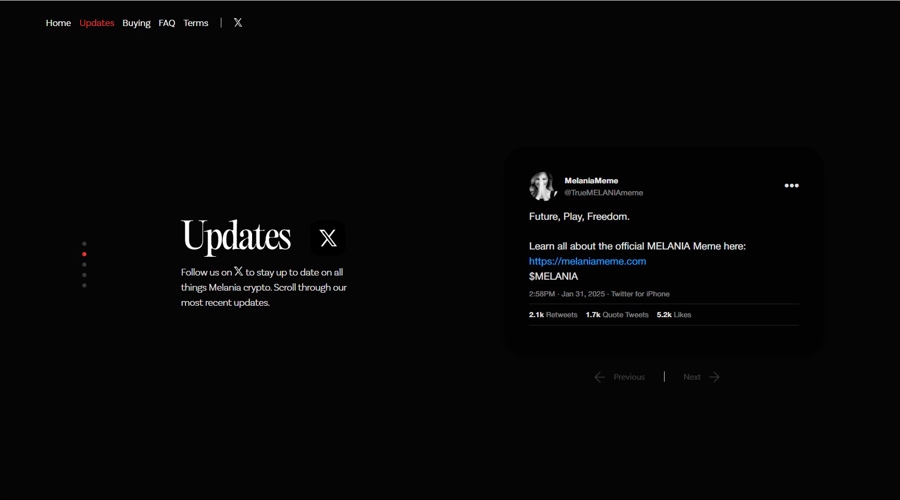Open the X icon in top navigation
This screenshot has width=900, height=500.
pos(238,22)
